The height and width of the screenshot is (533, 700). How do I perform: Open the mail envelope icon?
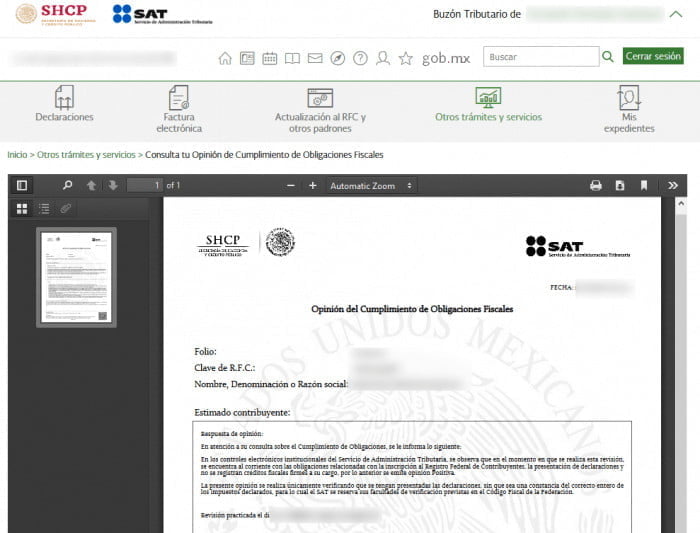point(315,58)
